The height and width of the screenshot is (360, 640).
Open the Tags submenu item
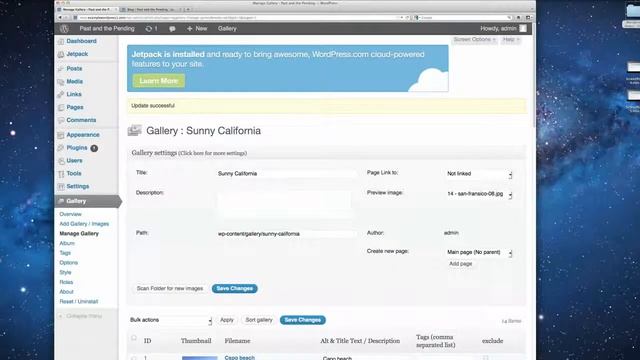65,253
